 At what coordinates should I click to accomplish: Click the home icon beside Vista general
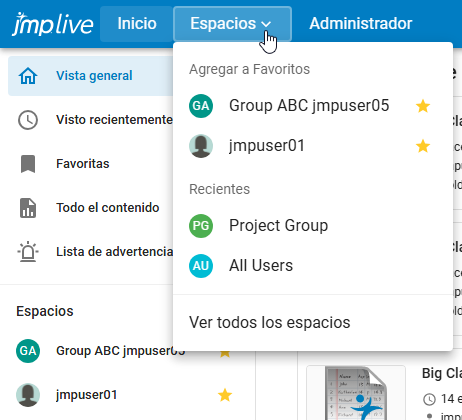pyautogui.click(x=28, y=76)
